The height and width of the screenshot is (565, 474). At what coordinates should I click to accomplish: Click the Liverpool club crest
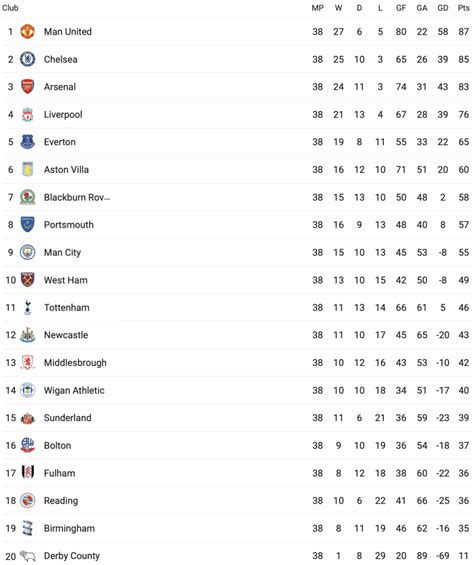click(27, 115)
